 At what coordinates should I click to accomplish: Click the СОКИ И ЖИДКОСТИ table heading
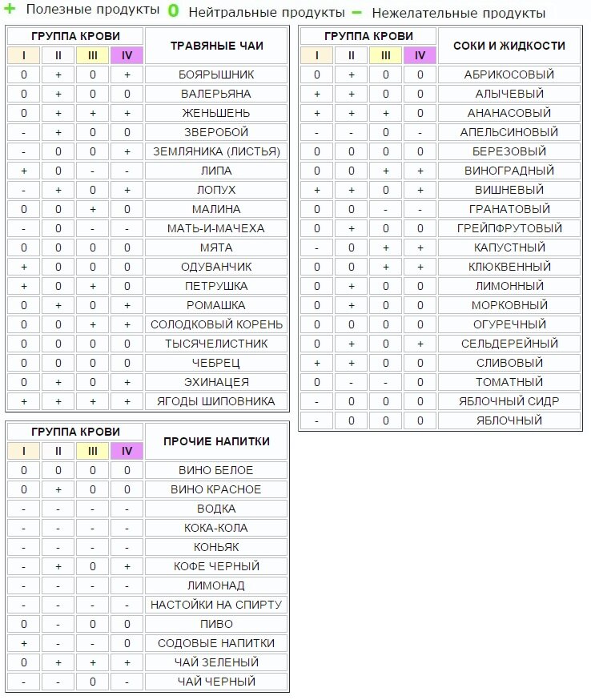click(509, 46)
